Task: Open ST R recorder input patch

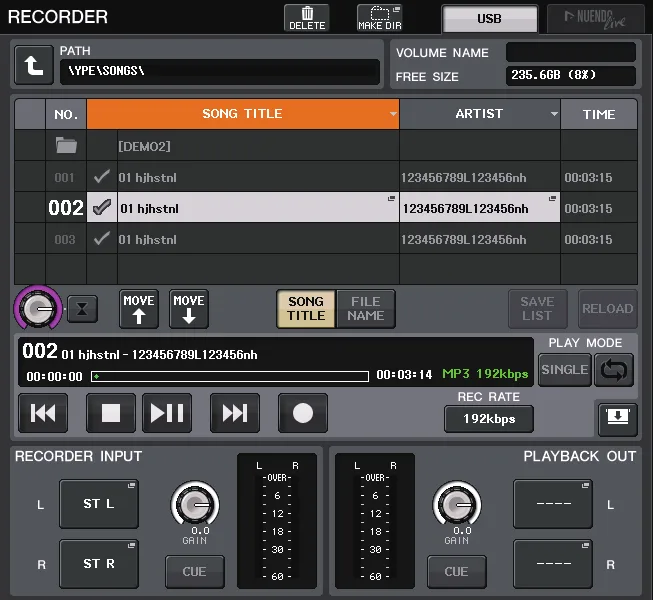Action: click(x=99, y=564)
